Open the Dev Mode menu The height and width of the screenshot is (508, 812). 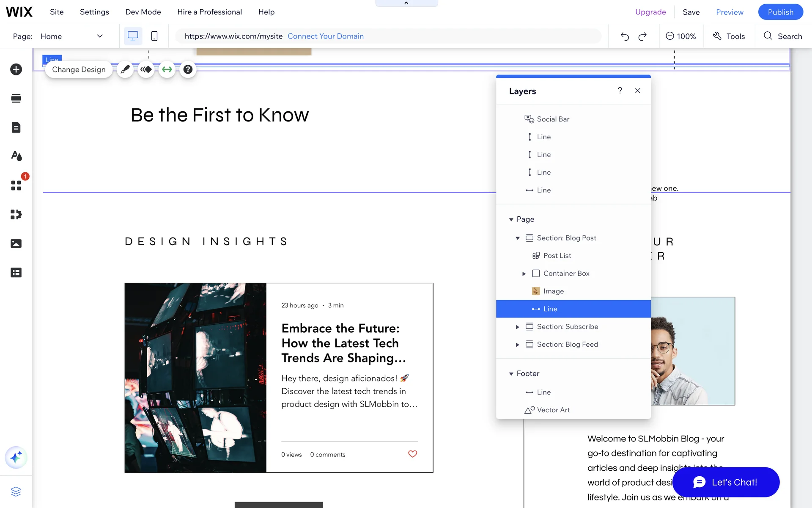click(143, 12)
